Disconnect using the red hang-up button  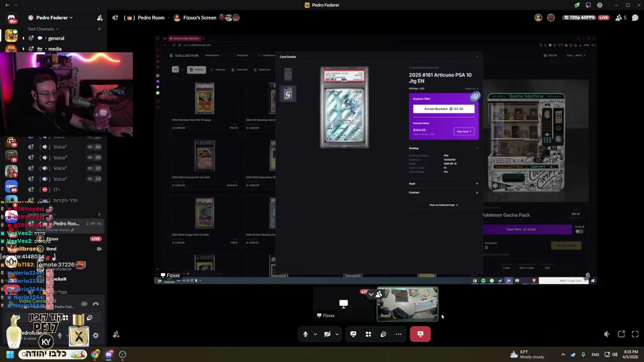pos(420,334)
